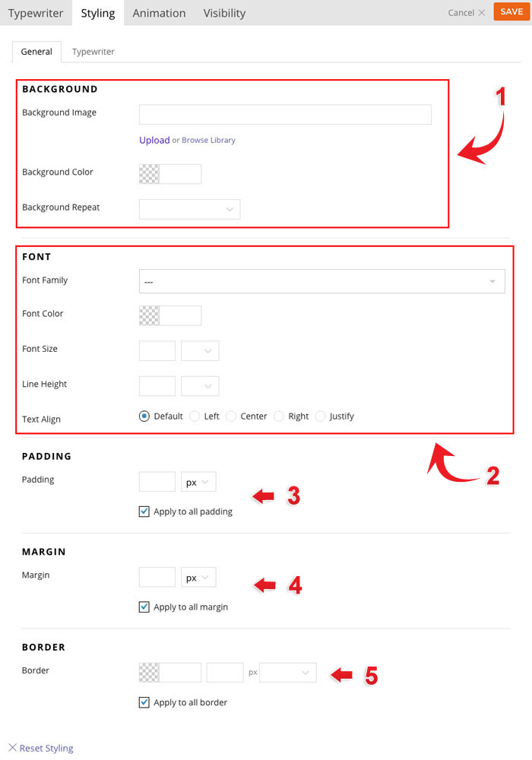Image resolution: width=532 pixels, height=760 pixels.
Task: Select the Center text align radio
Action: 231,416
